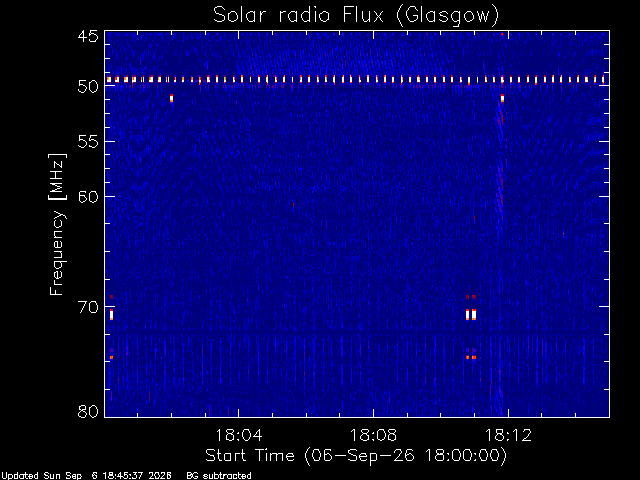This screenshot has width=640, height=480.
Task: Click the Frequency [MHz] vertical axis title
Action: click(x=57, y=224)
